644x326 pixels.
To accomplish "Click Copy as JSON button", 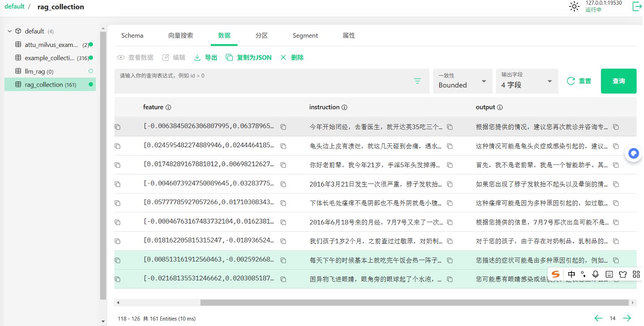I will pos(249,58).
